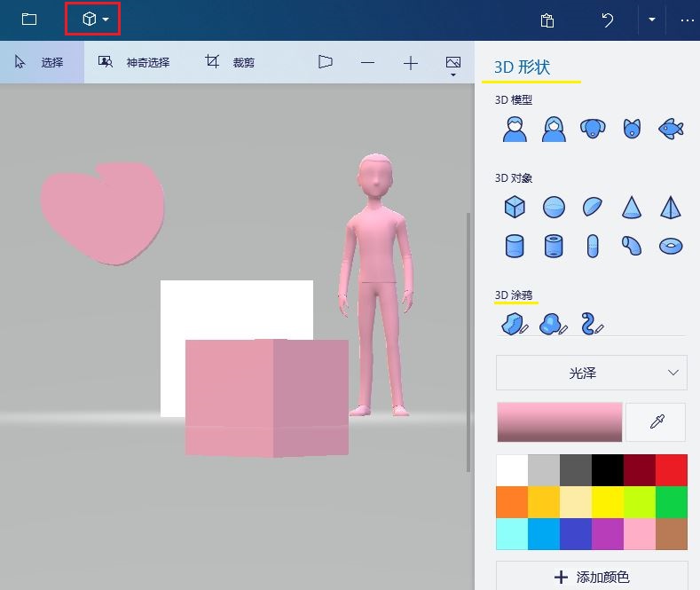The width and height of the screenshot is (700, 590).
Task: Pick the green color swatch
Action: pos(672,502)
